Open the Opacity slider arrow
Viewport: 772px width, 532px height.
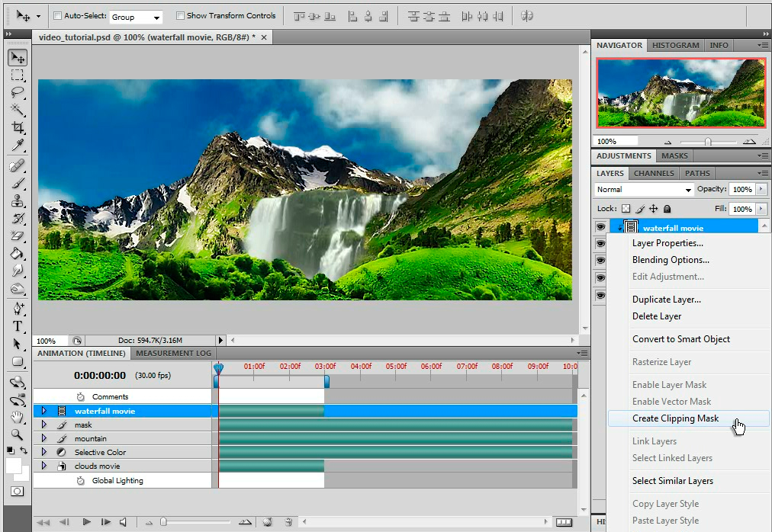click(761, 190)
